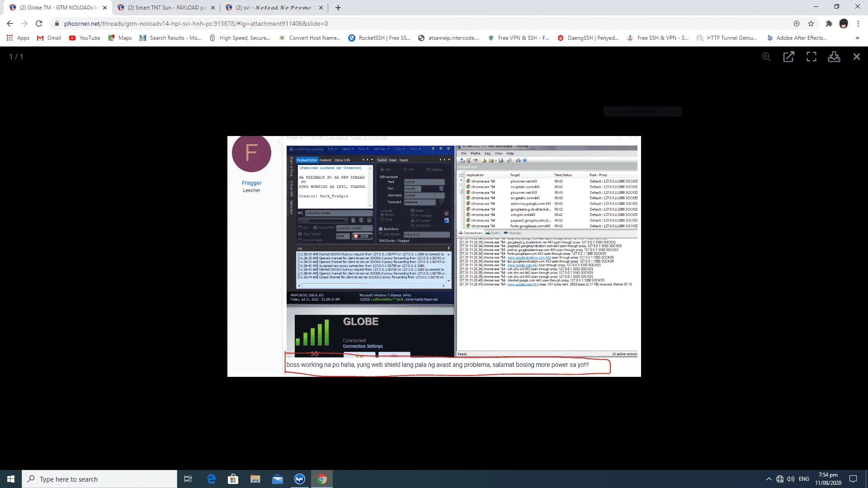Close the Smart TNT Sun tab

click(213, 8)
